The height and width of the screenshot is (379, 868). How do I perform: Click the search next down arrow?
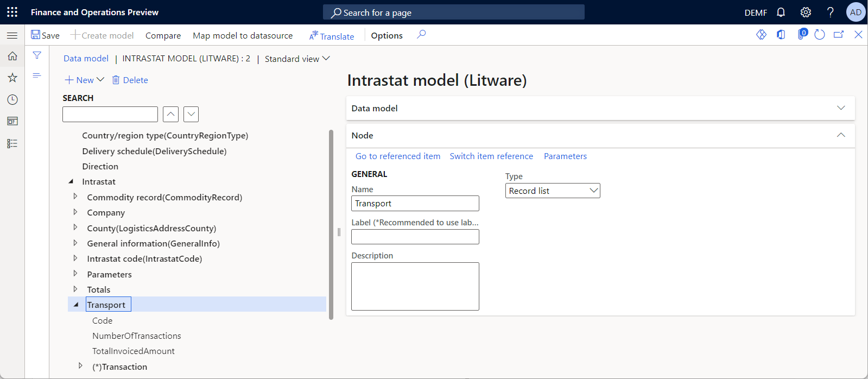[x=191, y=114]
